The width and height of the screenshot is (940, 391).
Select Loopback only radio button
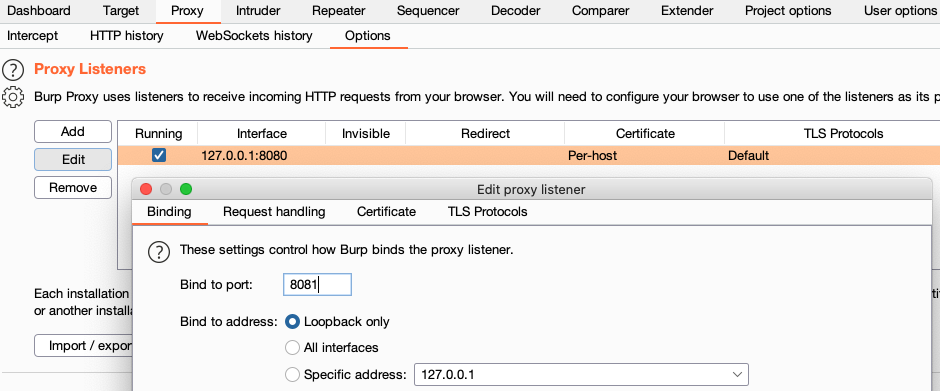[292, 322]
